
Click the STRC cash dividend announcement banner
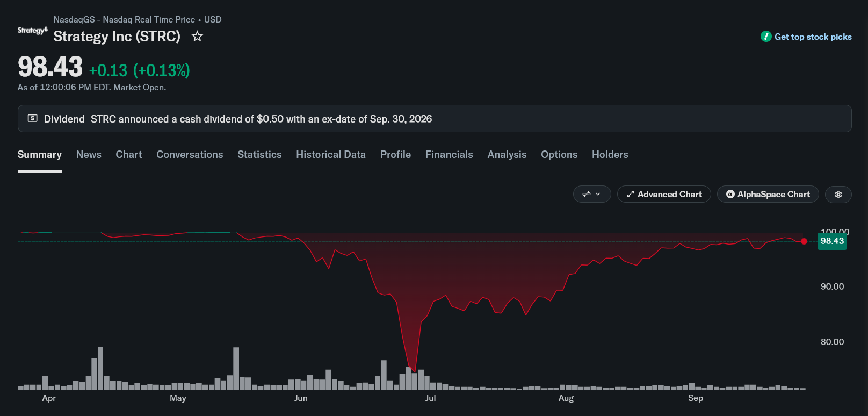[x=435, y=119]
